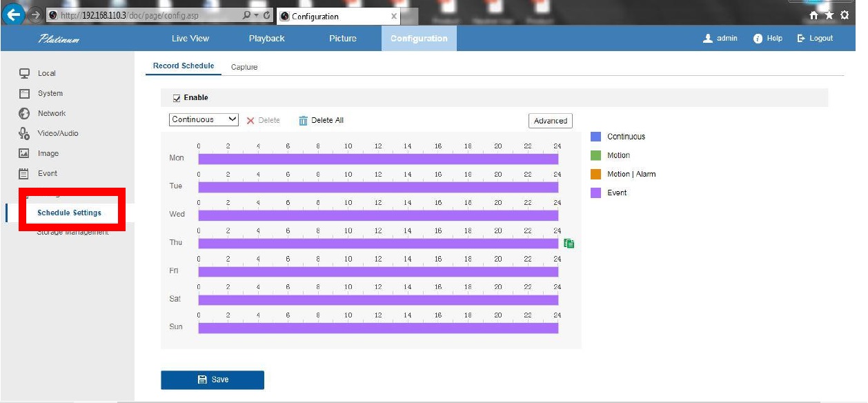Screen dimensions: 868x403
Task: Go to the Playback menu
Action: point(266,39)
